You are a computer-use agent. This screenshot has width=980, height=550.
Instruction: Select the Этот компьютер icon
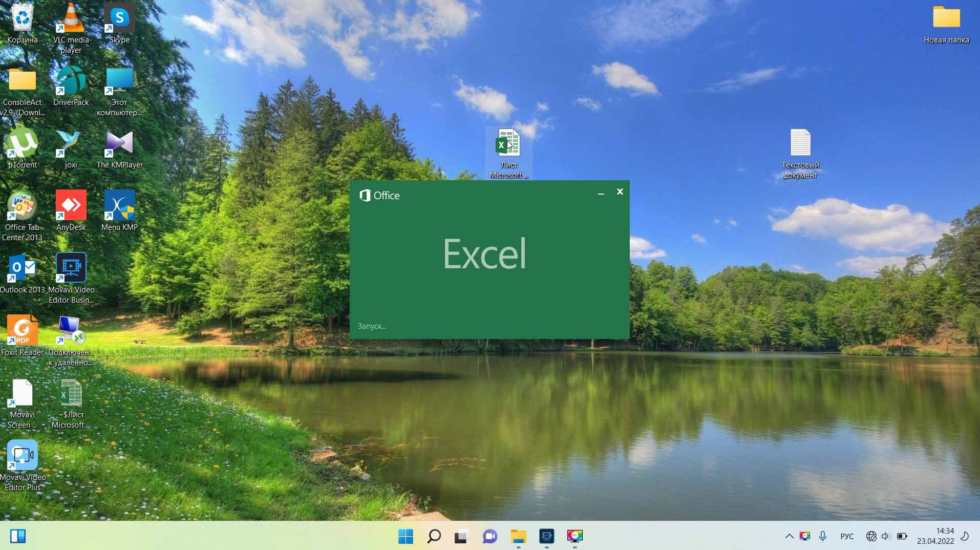(119, 92)
